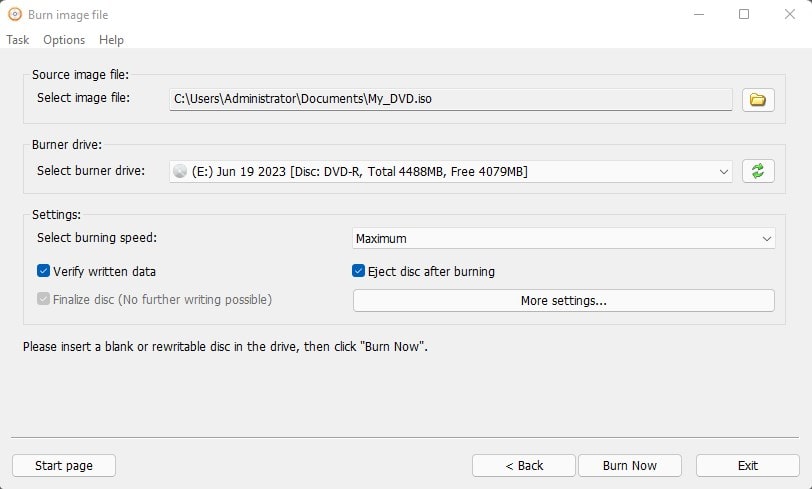Viewport: 812px width, 489px height.
Task: Click the green refresh drives icon
Action: point(757,171)
